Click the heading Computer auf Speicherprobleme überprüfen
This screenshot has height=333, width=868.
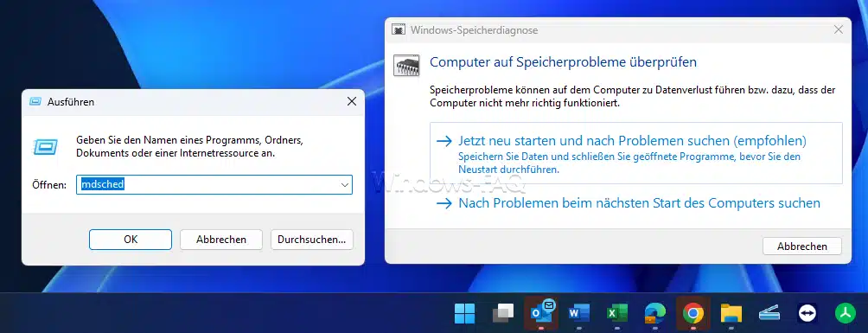(x=563, y=62)
